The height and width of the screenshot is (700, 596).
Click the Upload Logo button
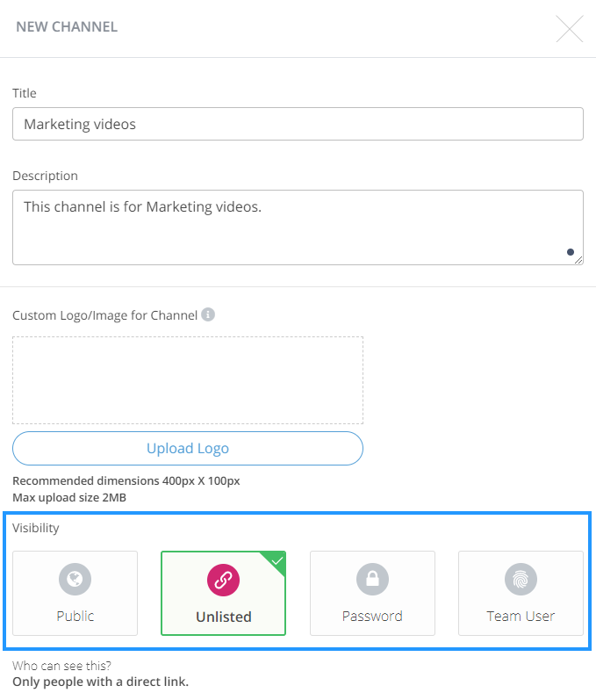(x=188, y=448)
